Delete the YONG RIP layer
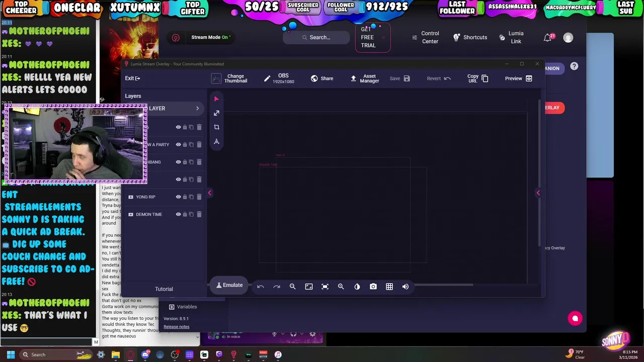The height and width of the screenshot is (362, 644). [199, 197]
